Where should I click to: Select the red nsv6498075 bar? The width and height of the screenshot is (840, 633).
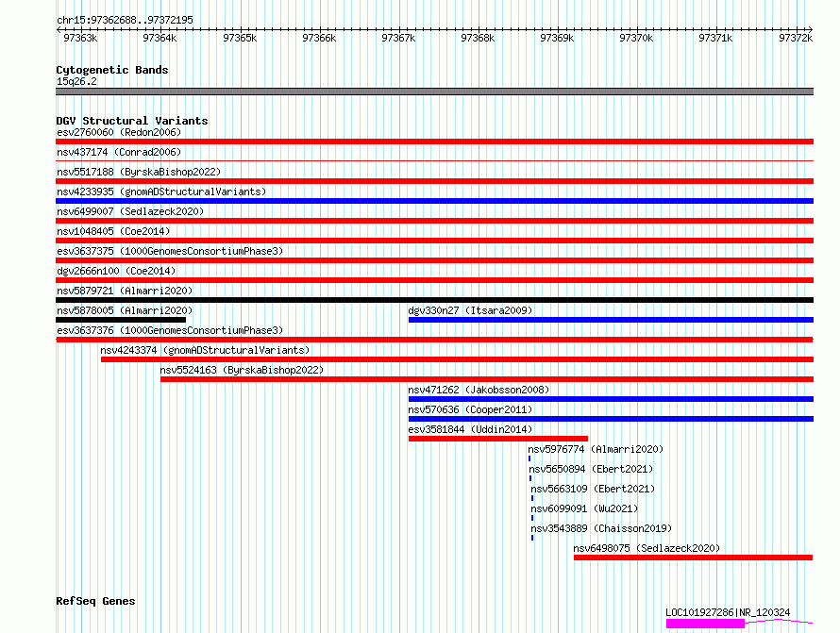click(x=693, y=558)
